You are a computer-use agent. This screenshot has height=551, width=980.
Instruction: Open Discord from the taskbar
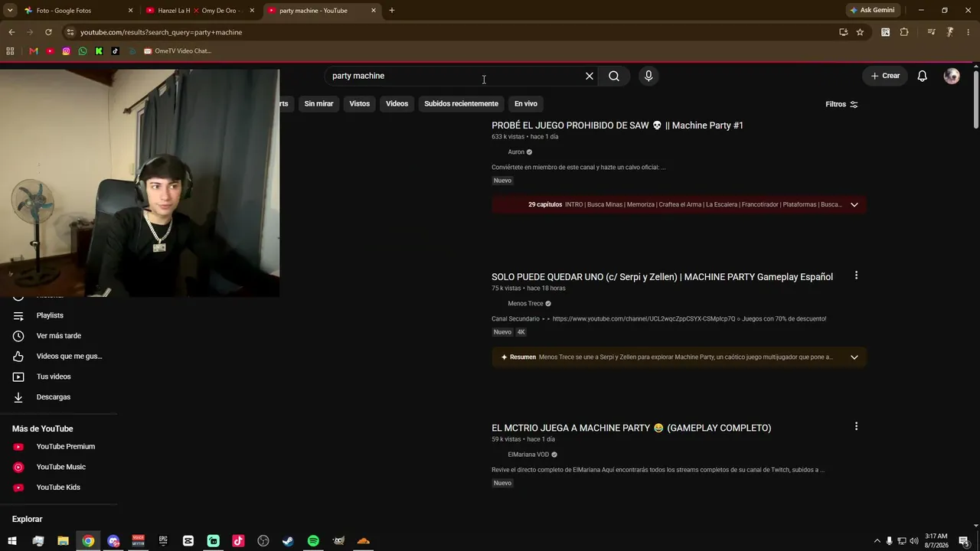(113, 541)
